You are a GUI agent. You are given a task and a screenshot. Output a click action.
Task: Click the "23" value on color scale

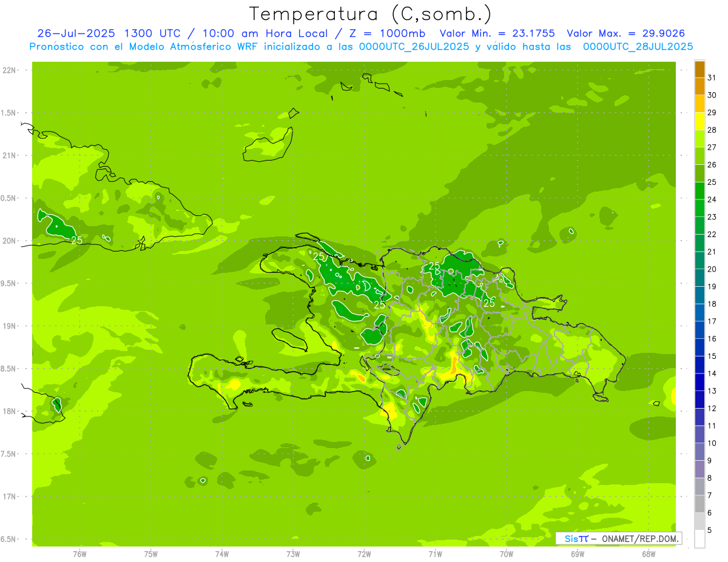712,217
